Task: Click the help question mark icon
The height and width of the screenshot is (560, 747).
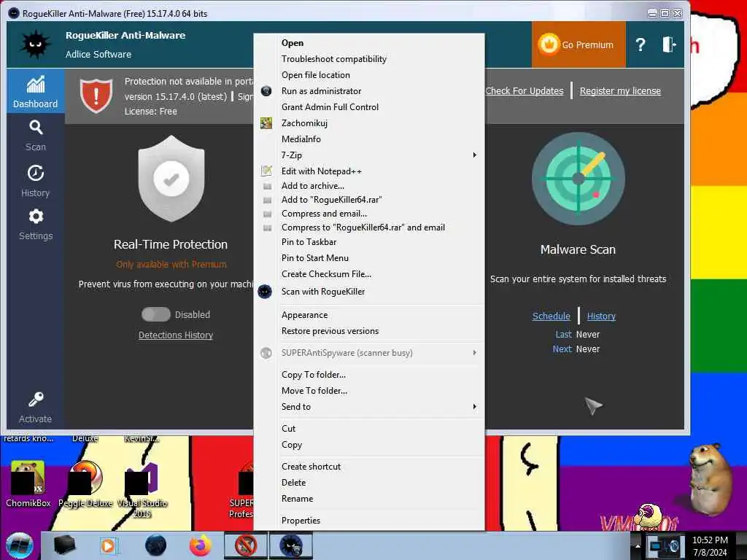Action: click(640, 44)
